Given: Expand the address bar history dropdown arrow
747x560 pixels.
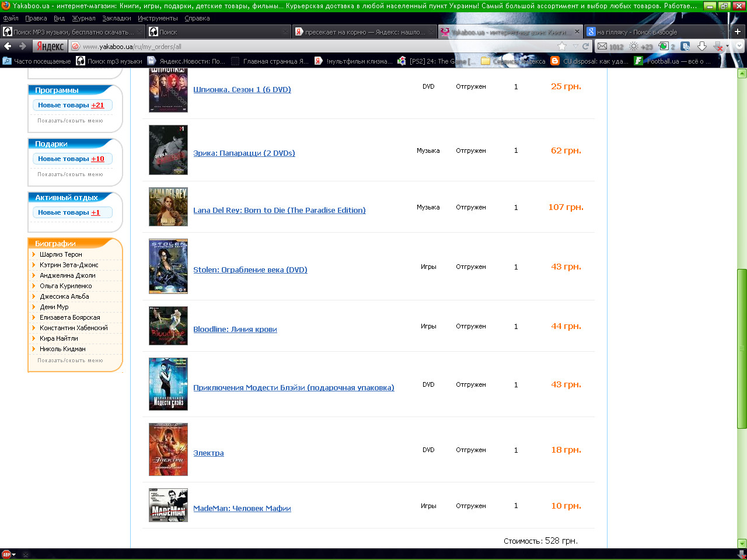Looking at the screenshot, I should (x=575, y=46).
